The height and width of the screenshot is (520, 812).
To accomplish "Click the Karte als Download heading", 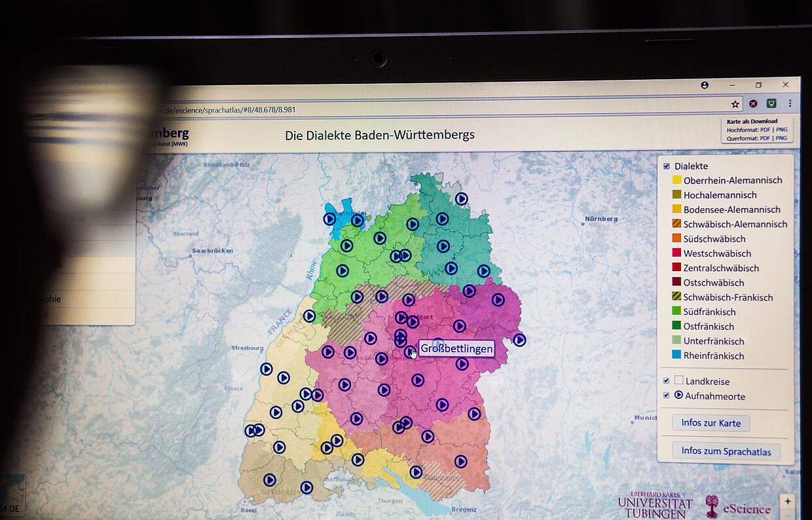I will [x=752, y=121].
